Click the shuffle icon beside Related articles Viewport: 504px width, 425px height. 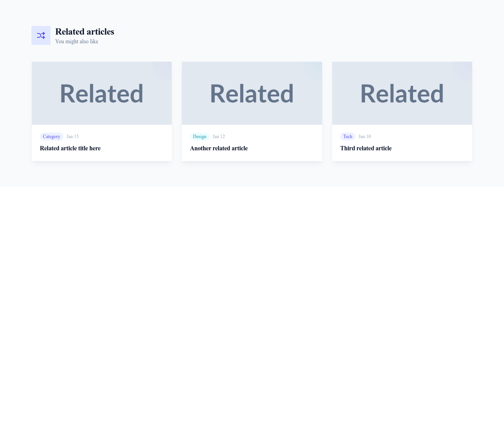[x=41, y=35]
